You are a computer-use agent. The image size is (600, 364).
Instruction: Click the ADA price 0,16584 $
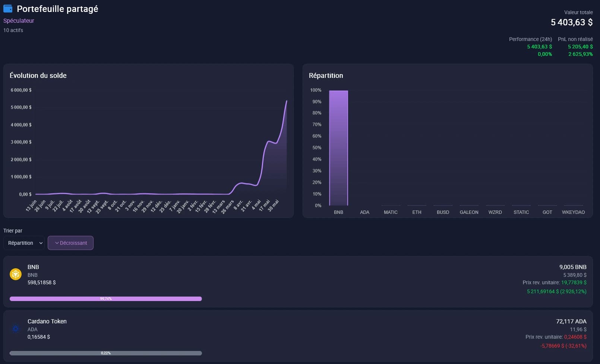pos(38,337)
